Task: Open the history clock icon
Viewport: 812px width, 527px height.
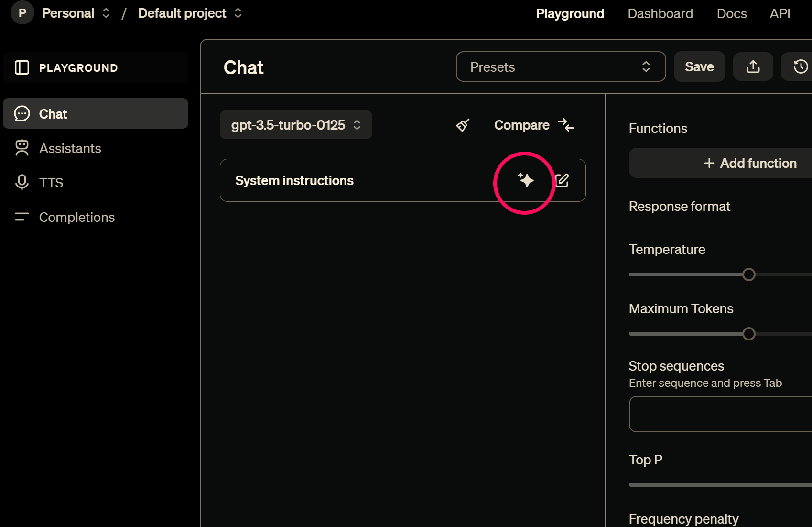Action: 800,66
